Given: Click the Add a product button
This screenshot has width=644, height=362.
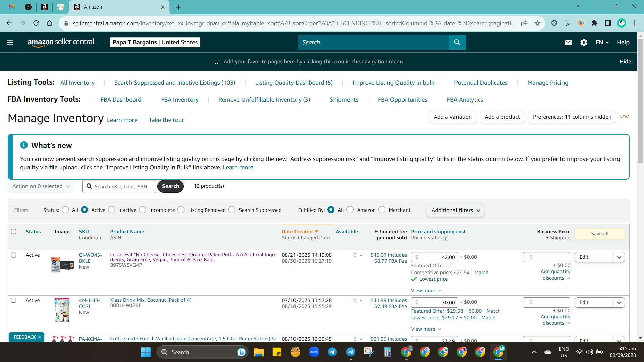Looking at the screenshot, I should coord(502,117).
